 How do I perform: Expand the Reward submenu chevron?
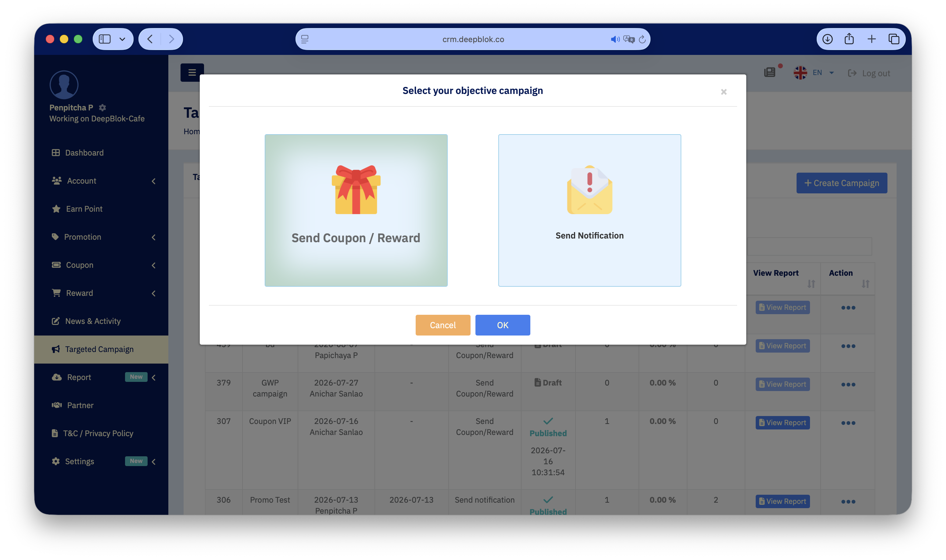(x=153, y=293)
